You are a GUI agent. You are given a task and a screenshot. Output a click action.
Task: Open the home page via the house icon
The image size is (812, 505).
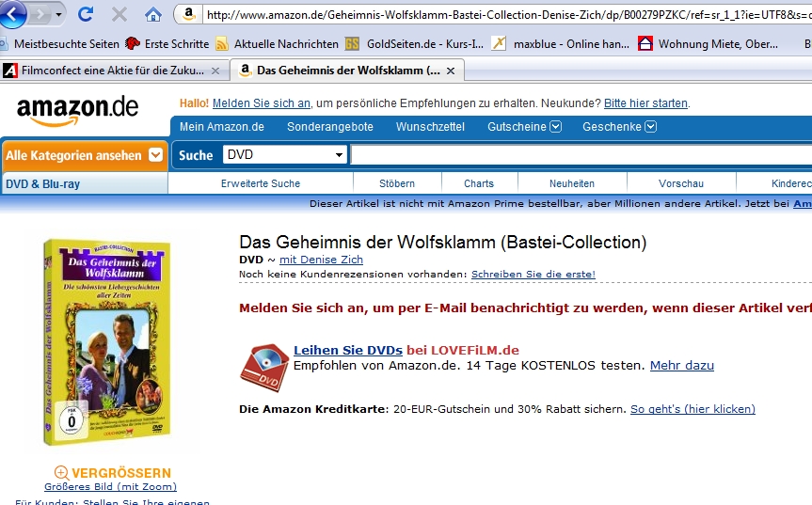[x=152, y=14]
